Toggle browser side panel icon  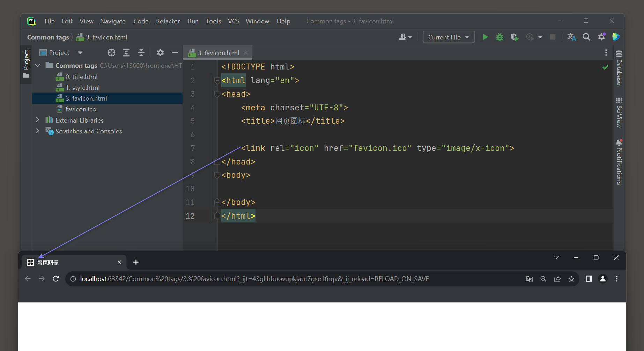(x=589, y=279)
